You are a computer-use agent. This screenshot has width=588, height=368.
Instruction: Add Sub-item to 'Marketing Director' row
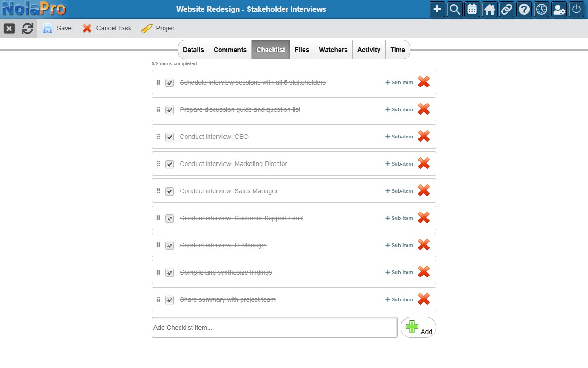point(399,164)
